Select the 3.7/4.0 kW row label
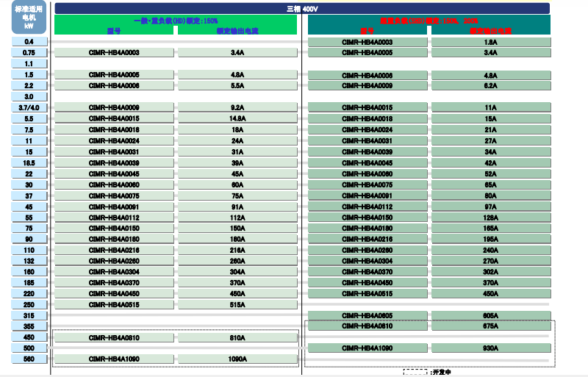The image size is (588, 377). 29,107
